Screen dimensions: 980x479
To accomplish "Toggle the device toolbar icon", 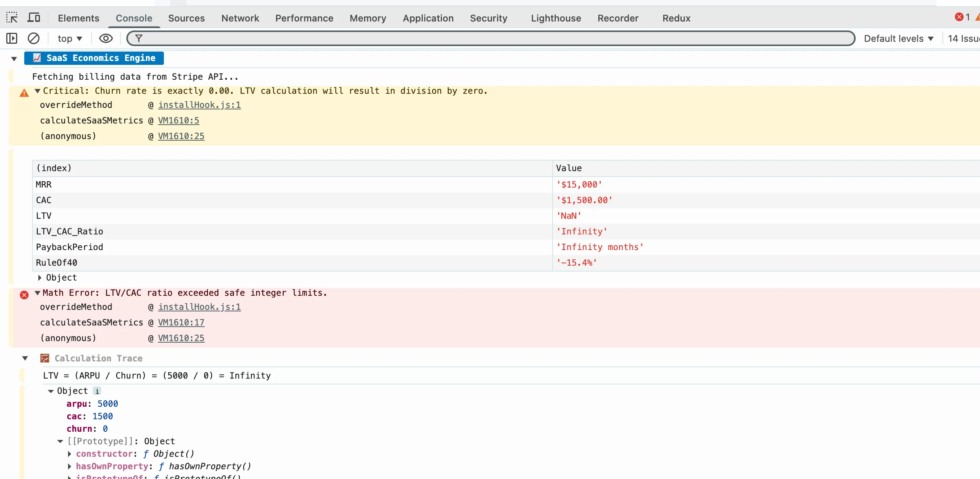I will pos(34,18).
